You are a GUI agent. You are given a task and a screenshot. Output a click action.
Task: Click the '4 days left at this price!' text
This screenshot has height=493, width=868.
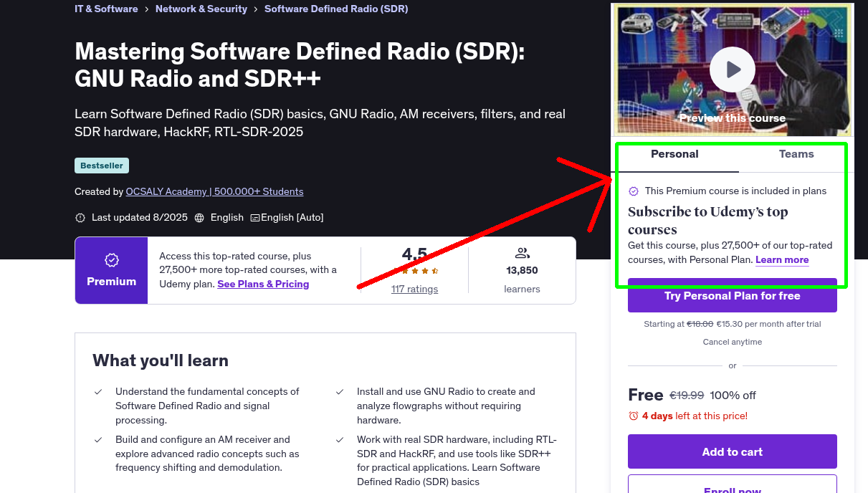click(x=695, y=416)
